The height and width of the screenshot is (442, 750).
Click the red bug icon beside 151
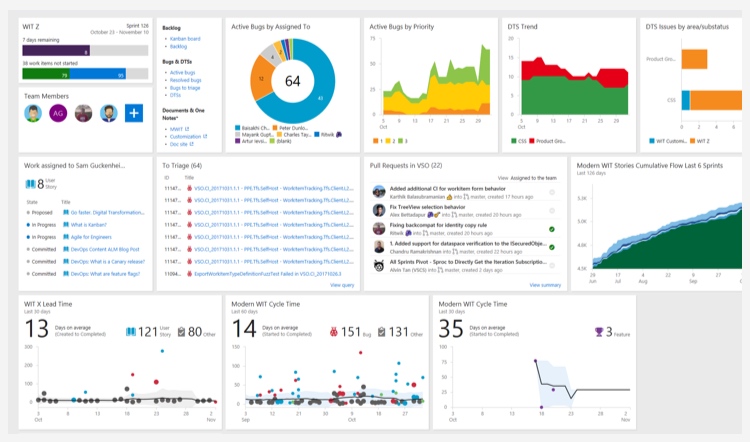point(333,332)
